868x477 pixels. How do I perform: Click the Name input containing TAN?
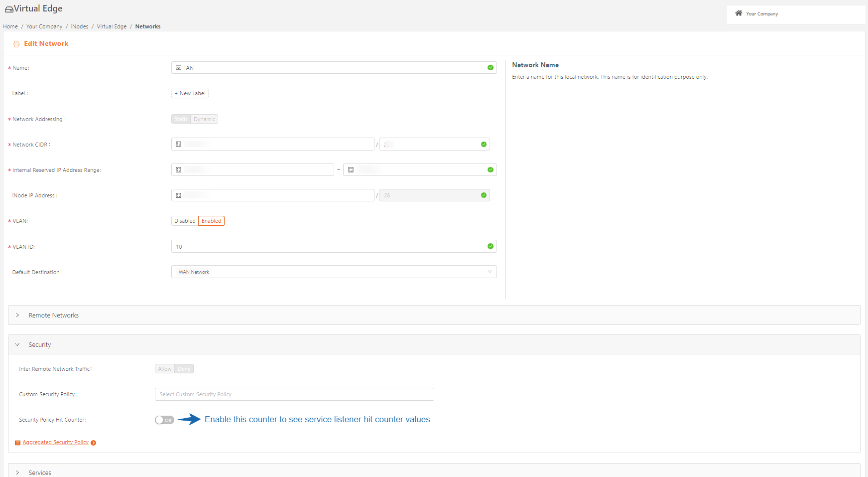tap(334, 68)
